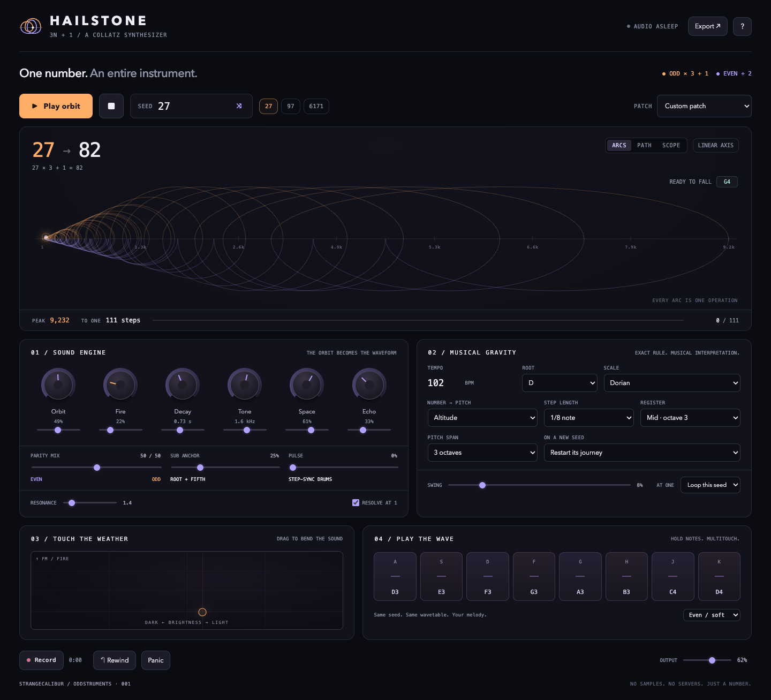Play the E3 key pad
This screenshot has height=700, width=771.
[x=441, y=576]
